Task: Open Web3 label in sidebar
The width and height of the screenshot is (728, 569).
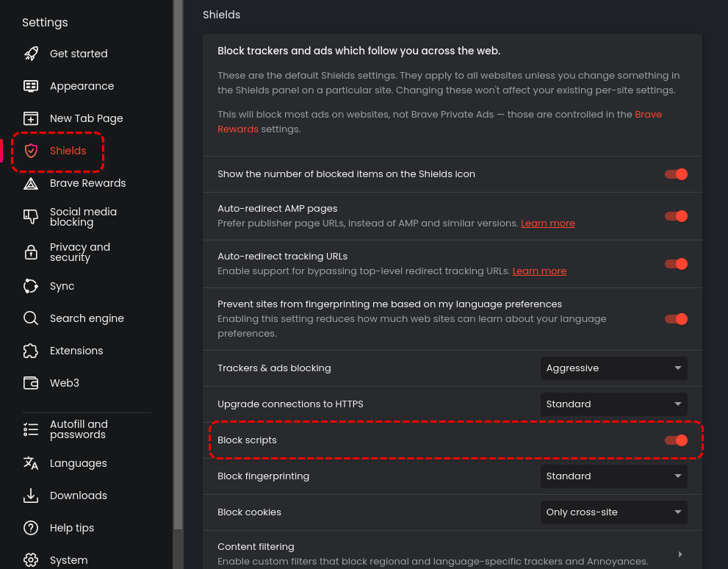Action: point(65,383)
